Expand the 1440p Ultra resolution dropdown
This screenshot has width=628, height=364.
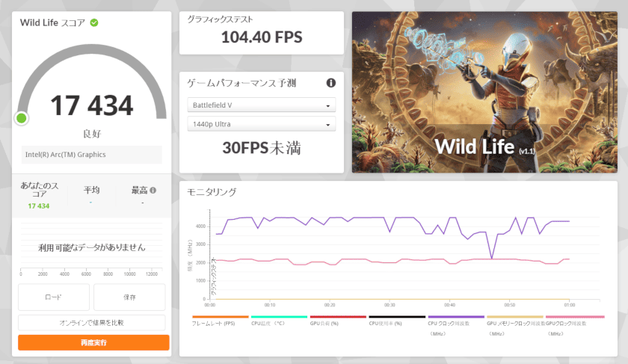(261, 123)
